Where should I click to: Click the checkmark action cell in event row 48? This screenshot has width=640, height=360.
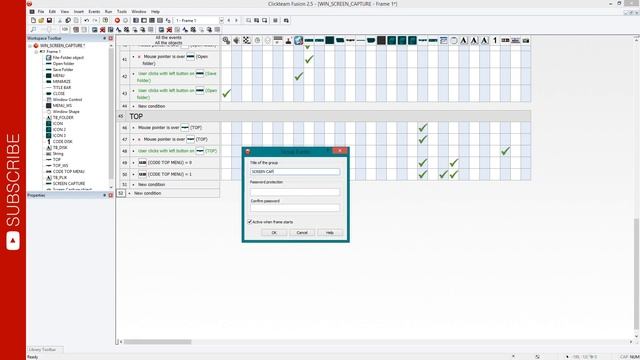point(505,151)
